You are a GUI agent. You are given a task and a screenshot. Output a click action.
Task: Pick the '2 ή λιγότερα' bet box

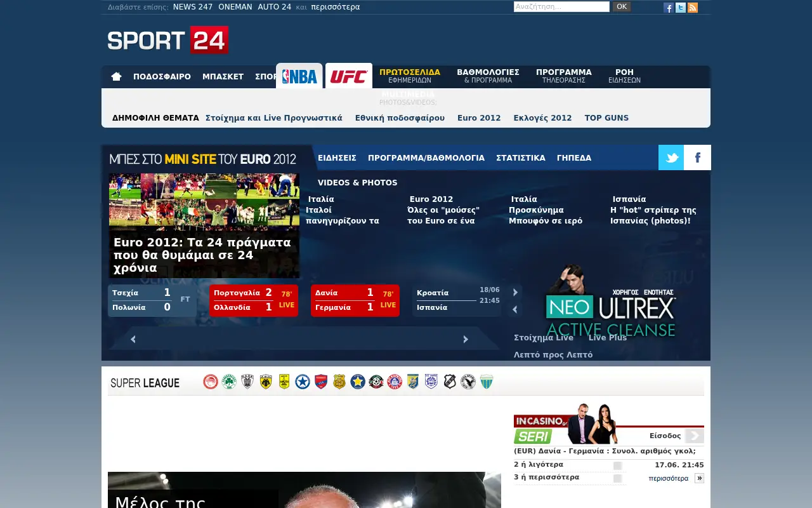pyautogui.click(x=617, y=465)
